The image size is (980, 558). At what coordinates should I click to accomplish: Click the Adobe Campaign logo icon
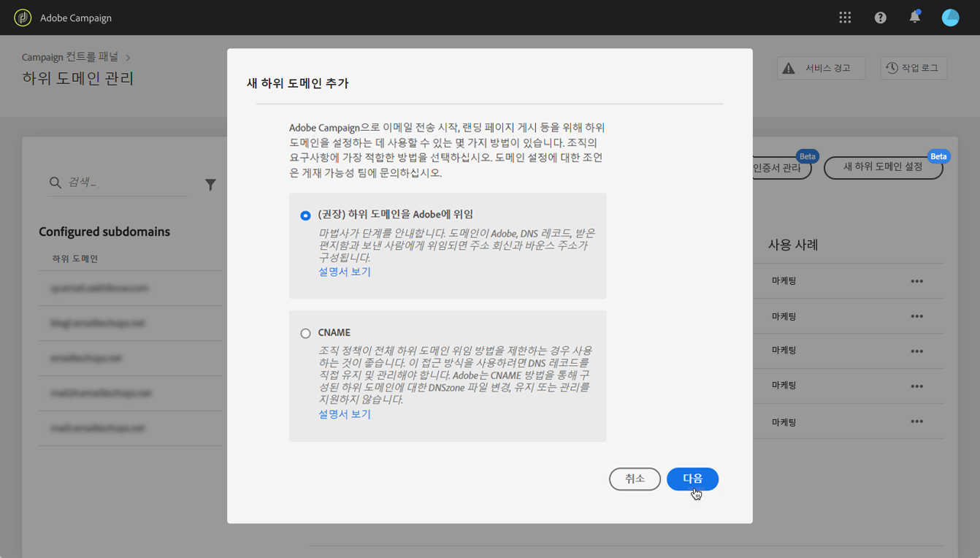(x=23, y=18)
